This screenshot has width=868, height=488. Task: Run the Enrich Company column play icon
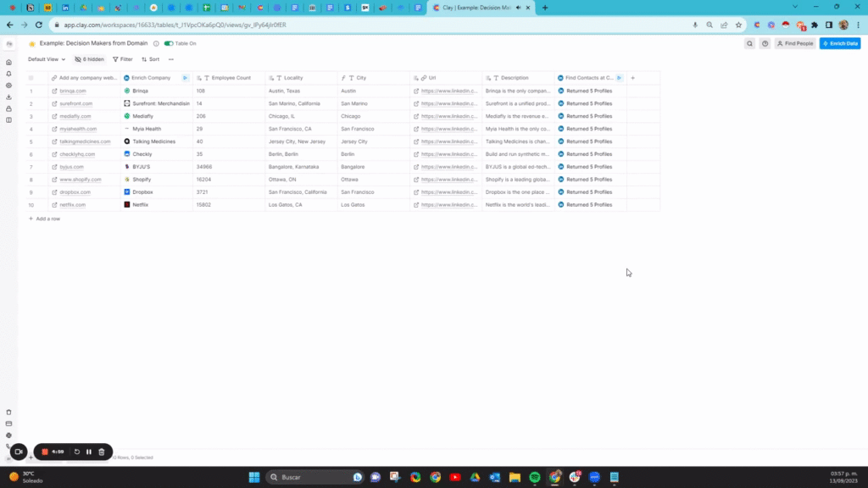[186, 78]
